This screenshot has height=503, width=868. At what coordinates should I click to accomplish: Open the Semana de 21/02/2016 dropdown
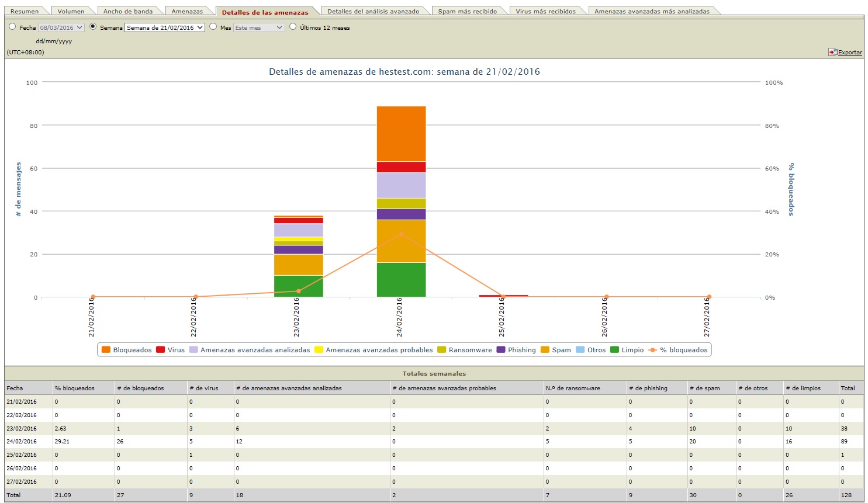pos(165,27)
